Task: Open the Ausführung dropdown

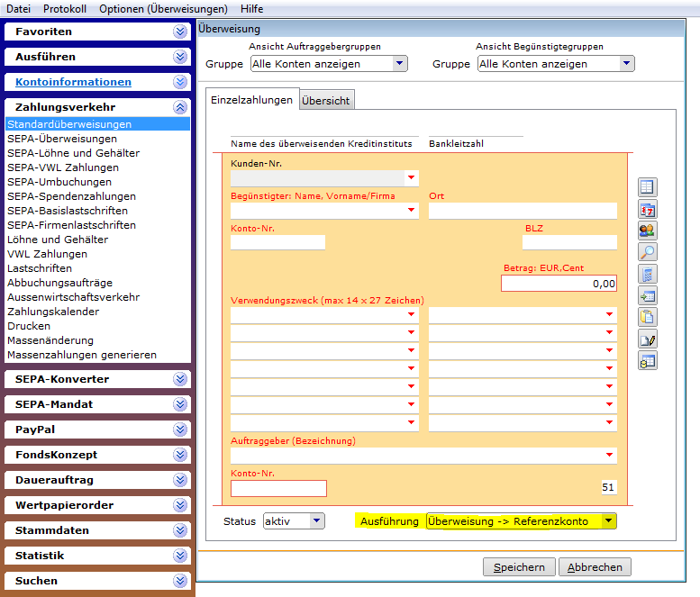Action: (x=521, y=521)
